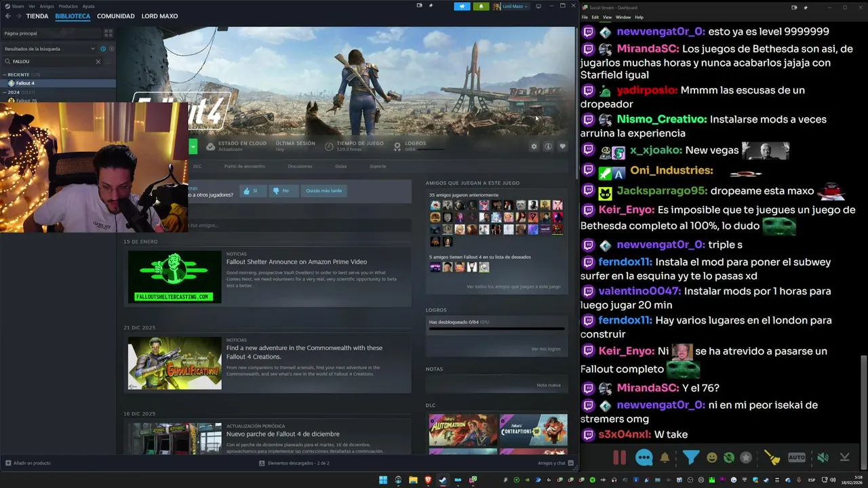Switch to COMUNIDAD tab
Viewport: 868px width, 488px height.
[115, 16]
